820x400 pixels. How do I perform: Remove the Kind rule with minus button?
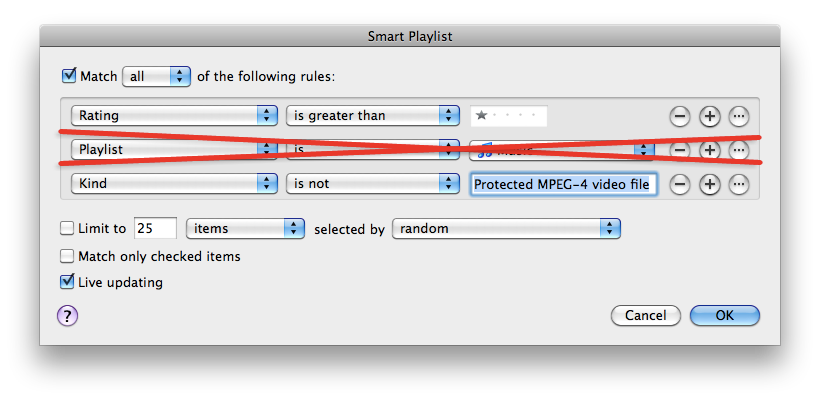pyautogui.click(x=679, y=184)
